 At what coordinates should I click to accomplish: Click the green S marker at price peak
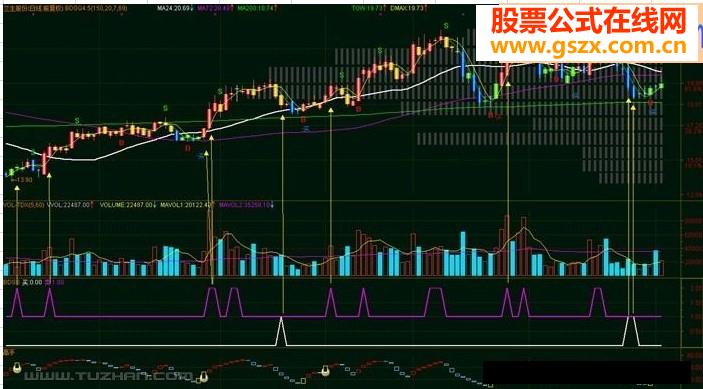(x=446, y=25)
